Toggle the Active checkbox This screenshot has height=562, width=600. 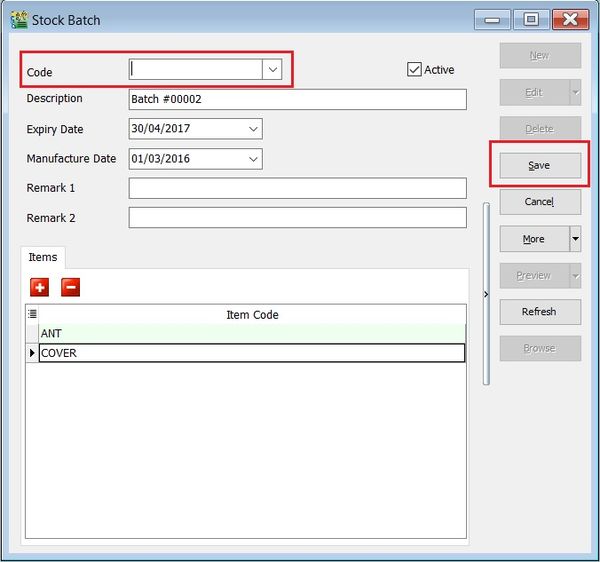click(x=414, y=69)
